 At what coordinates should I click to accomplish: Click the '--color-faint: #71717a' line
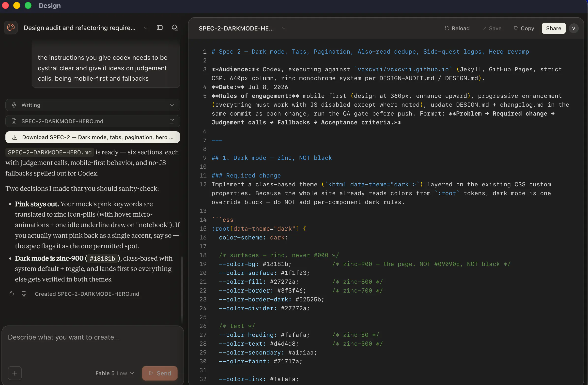(x=261, y=362)
